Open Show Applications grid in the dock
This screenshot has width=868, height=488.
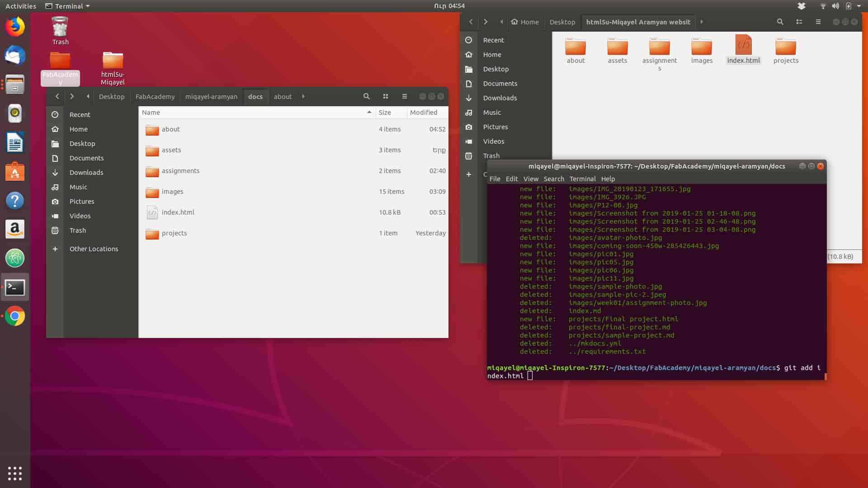(x=15, y=473)
